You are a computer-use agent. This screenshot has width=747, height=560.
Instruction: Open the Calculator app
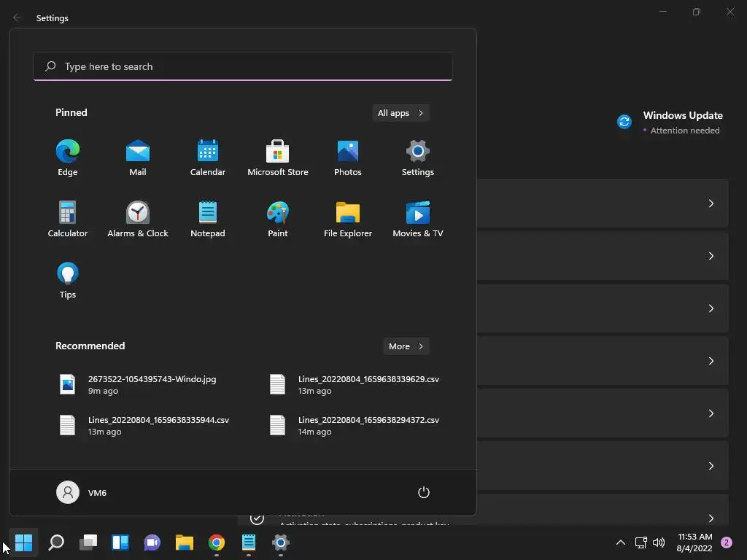coord(68,219)
